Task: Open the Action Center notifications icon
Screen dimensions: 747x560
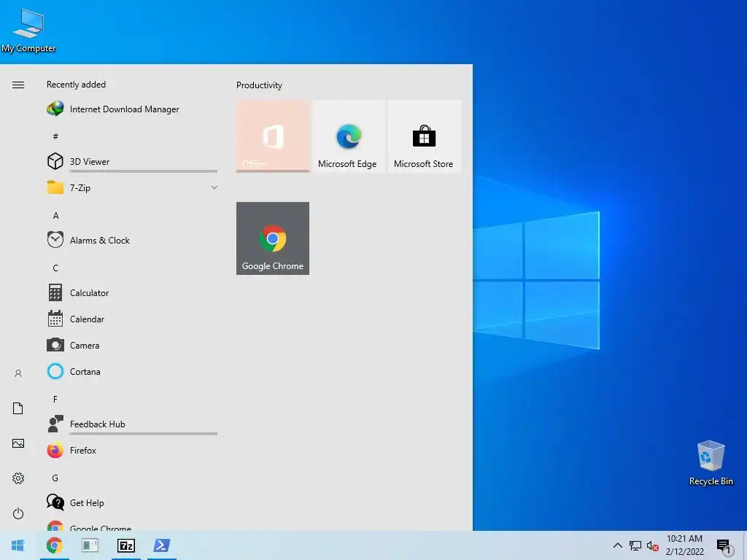Action: click(x=724, y=545)
